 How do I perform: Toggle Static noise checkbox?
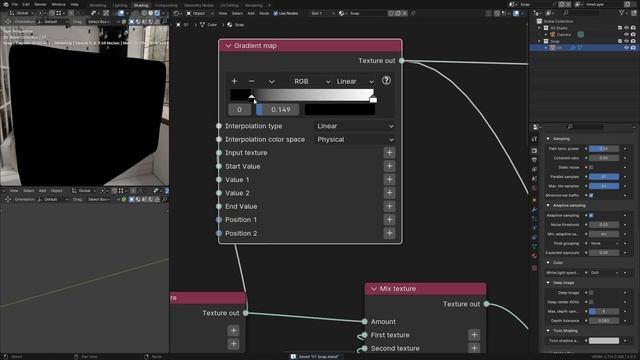click(x=591, y=167)
